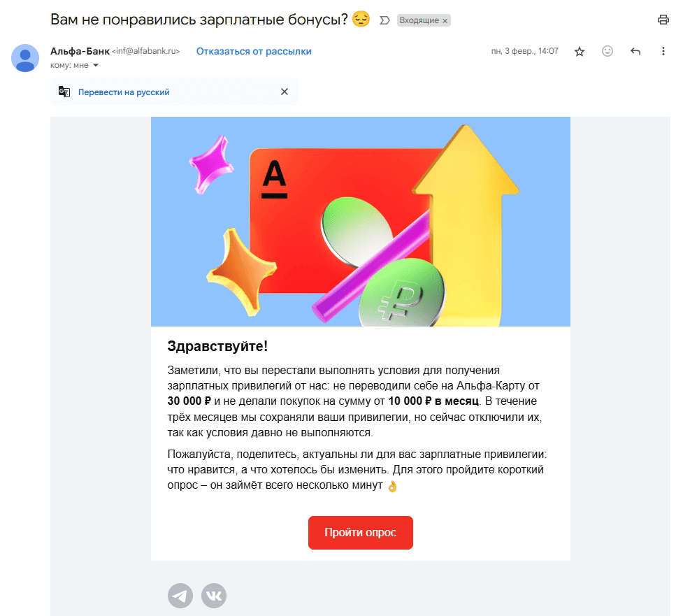Toggle the importance marker next to subject
The height and width of the screenshot is (616, 676).
(384, 20)
